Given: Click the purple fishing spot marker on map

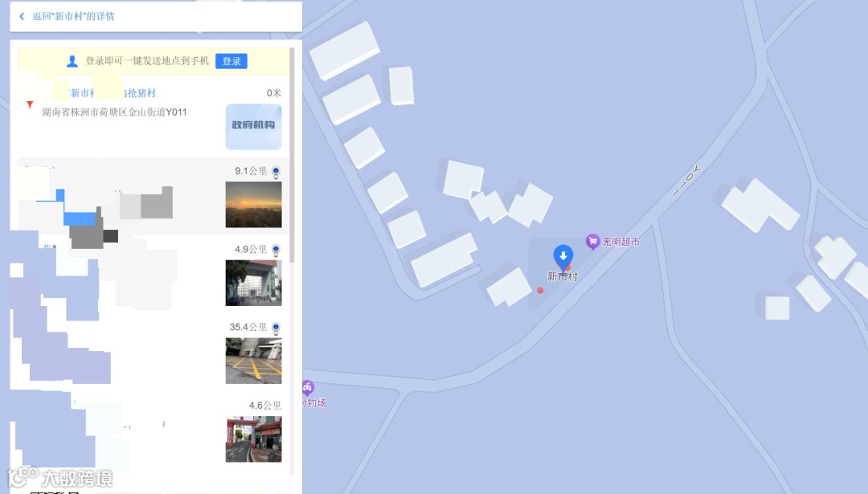Looking at the screenshot, I should (x=308, y=388).
